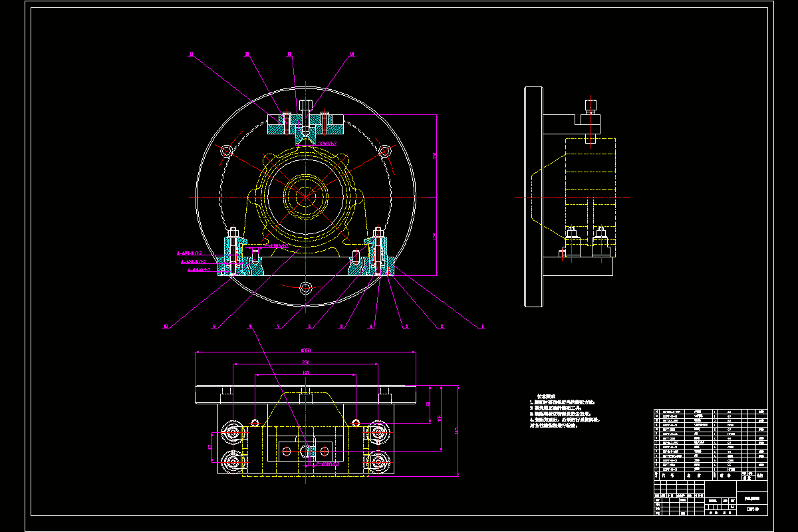Pick the upper-right mounting hole on round plate
The width and height of the screenshot is (798, 532).
tap(384, 151)
